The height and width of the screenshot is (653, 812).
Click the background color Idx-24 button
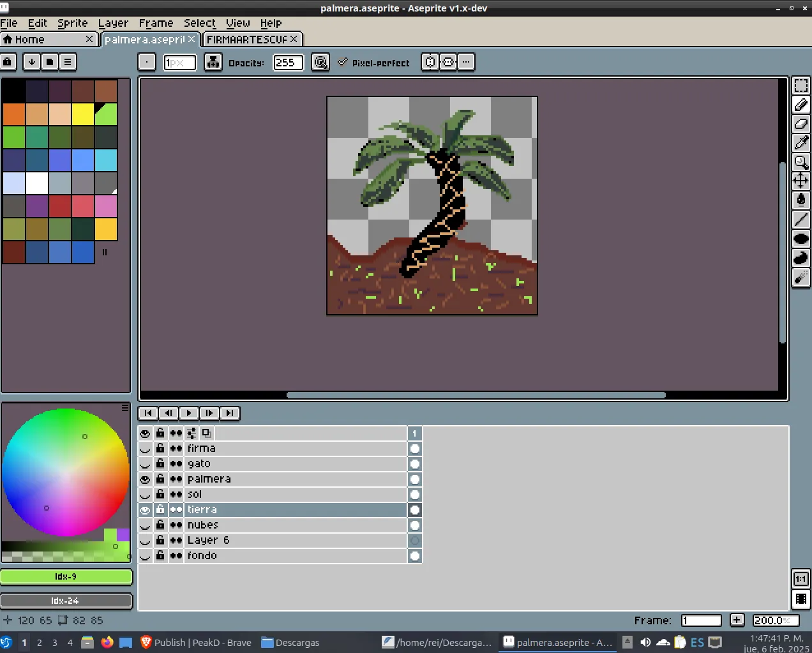coord(66,601)
